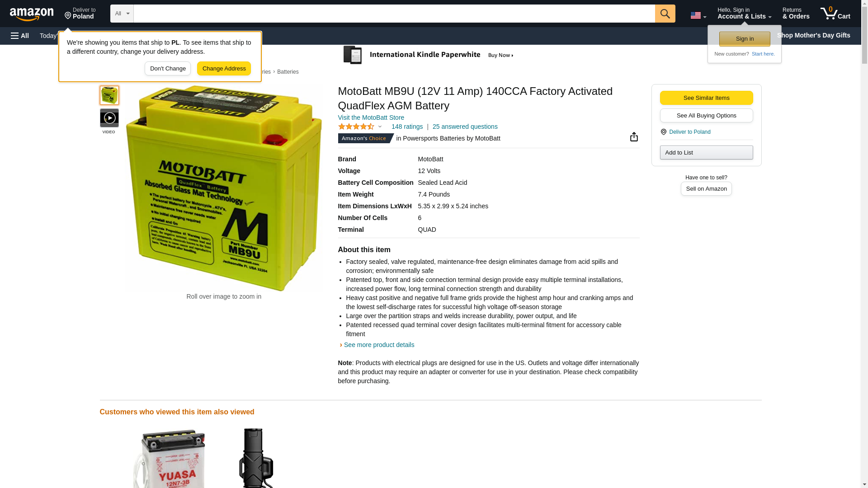The image size is (868, 488).
Task: Open the shopping cart
Action: (x=835, y=13)
